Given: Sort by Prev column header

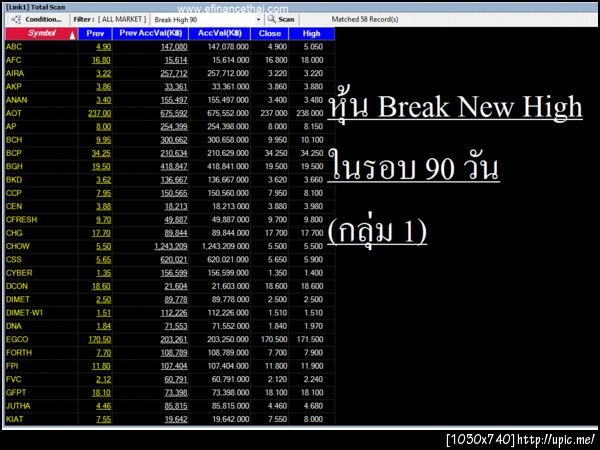Looking at the screenshot, I should click(x=95, y=34).
